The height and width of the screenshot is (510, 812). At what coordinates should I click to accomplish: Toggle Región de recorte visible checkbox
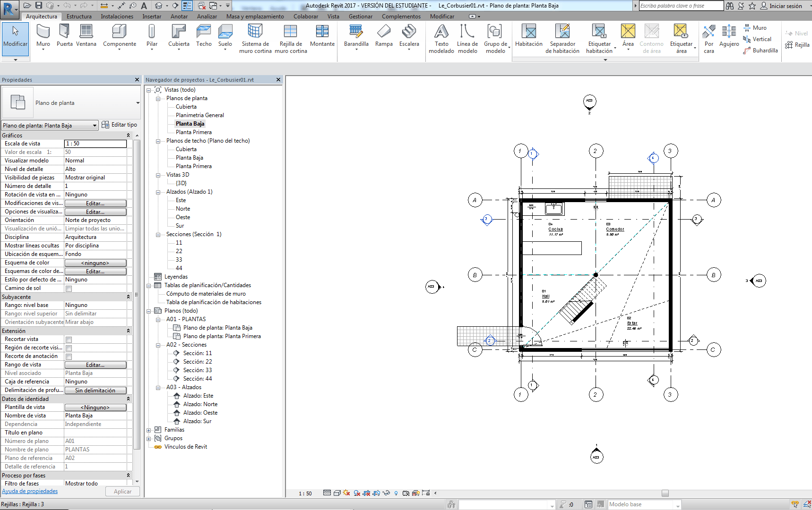[69, 348]
